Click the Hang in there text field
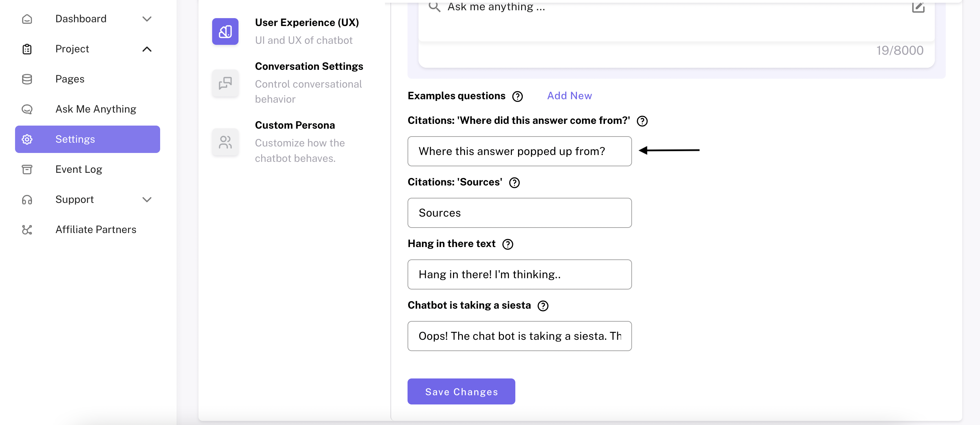 [519, 274]
